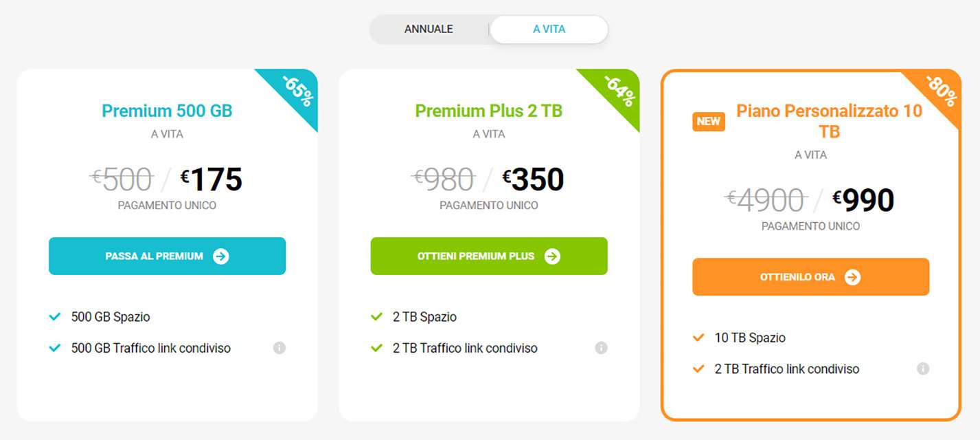
Task: Click arrow icon on OTTIENILO ORA
Action: pos(852,277)
